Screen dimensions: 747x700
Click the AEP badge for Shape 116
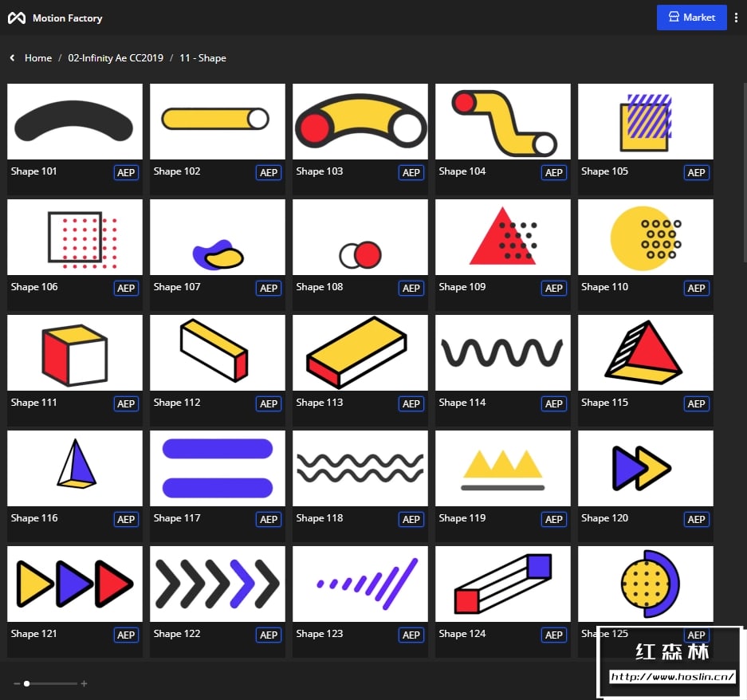[x=126, y=519]
